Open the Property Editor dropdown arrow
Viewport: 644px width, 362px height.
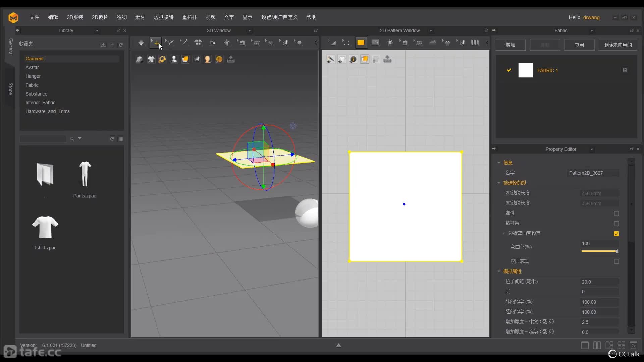pyautogui.click(x=592, y=149)
